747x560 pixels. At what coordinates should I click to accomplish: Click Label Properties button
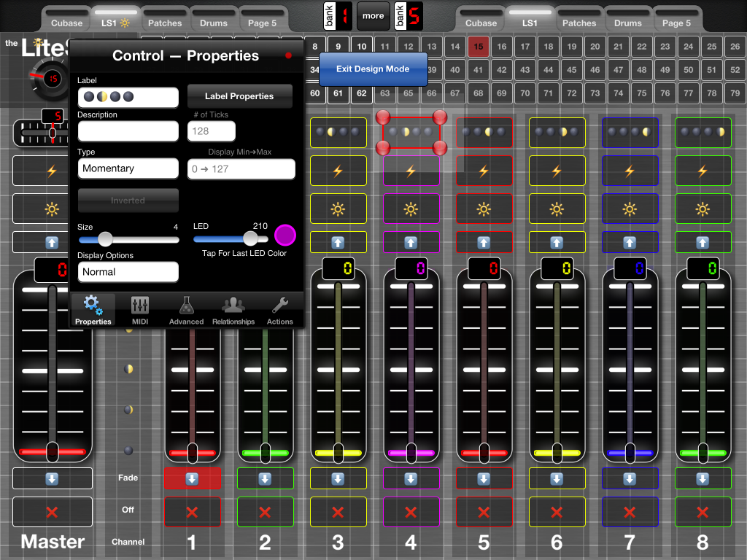point(239,96)
